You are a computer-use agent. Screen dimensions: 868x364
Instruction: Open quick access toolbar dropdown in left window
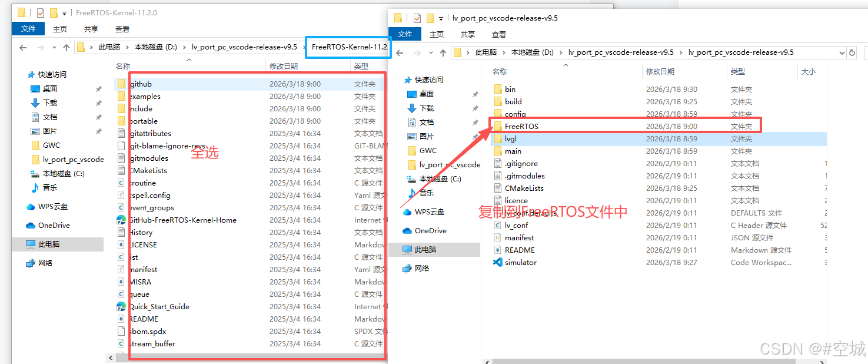click(64, 13)
